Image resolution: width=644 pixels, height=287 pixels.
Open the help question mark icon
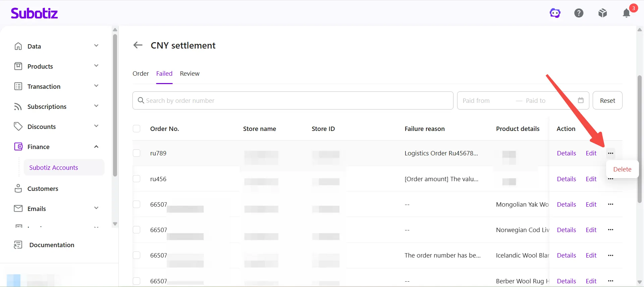[x=579, y=13]
